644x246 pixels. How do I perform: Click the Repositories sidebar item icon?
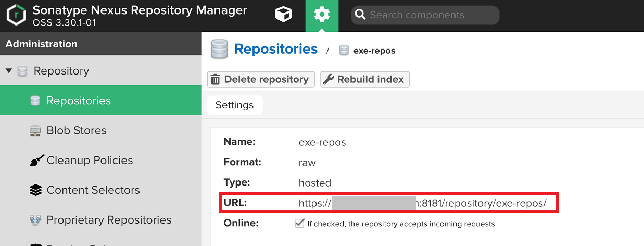pyautogui.click(x=35, y=101)
